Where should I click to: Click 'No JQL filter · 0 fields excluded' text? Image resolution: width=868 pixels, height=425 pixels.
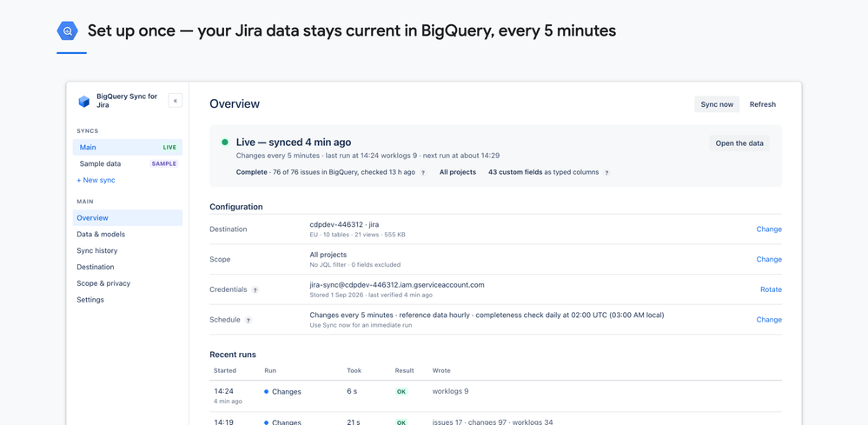click(x=354, y=265)
